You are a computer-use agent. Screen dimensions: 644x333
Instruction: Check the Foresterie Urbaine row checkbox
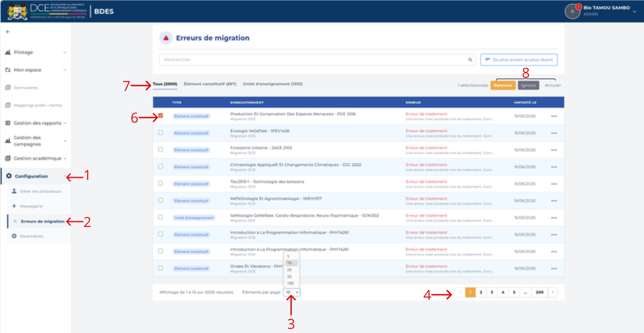point(160,149)
